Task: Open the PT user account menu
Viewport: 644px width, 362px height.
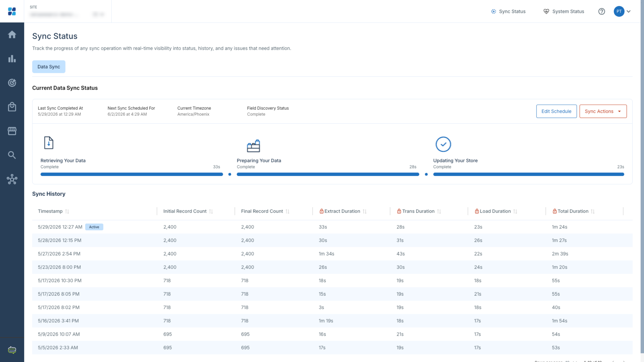Action: pos(622,12)
